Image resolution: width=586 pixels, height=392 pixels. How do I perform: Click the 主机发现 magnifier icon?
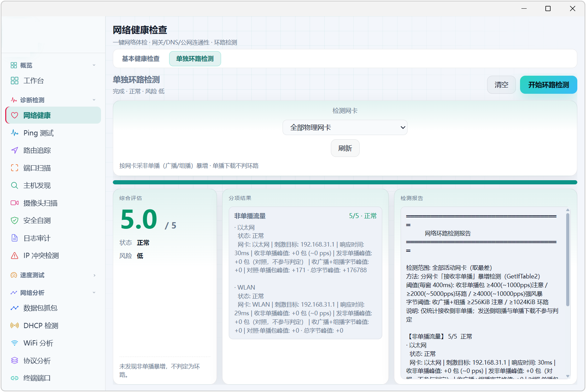[15, 185]
